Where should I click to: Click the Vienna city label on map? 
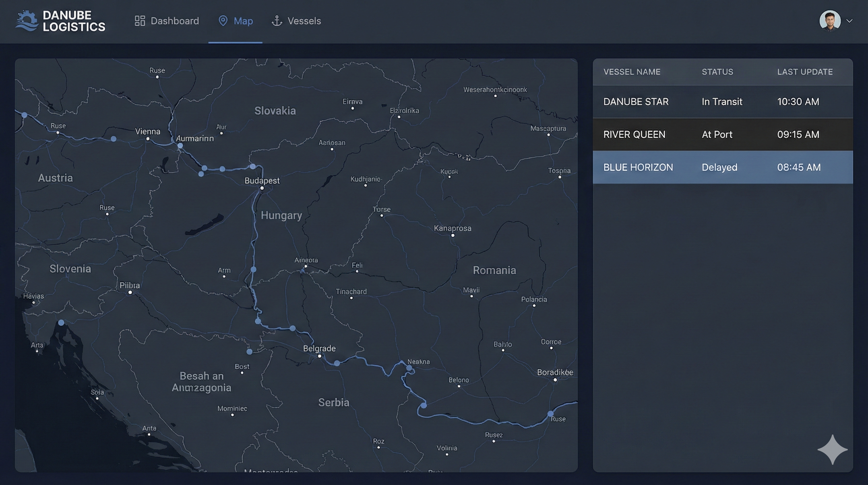pos(148,131)
